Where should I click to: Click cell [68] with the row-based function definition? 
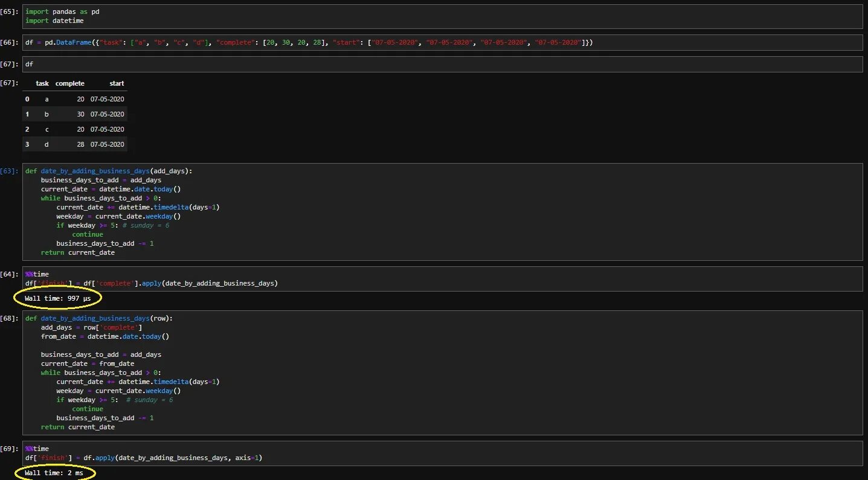pyautogui.click(x=442, y=373)
